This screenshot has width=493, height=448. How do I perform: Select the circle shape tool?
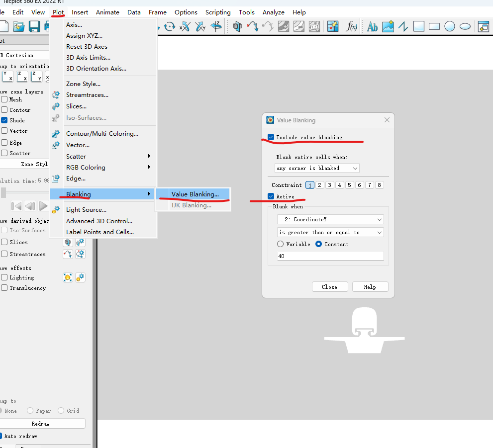(450, 27)
